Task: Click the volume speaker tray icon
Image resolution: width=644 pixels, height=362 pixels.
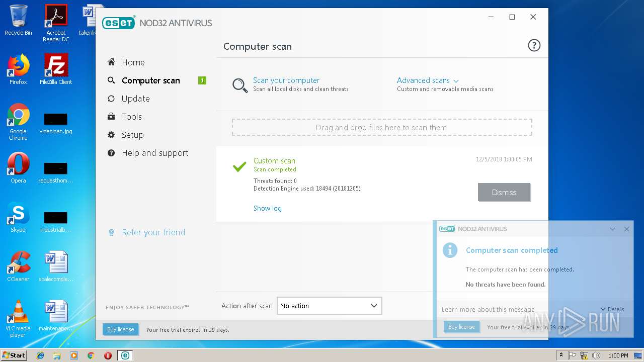Action: point(596,355)
